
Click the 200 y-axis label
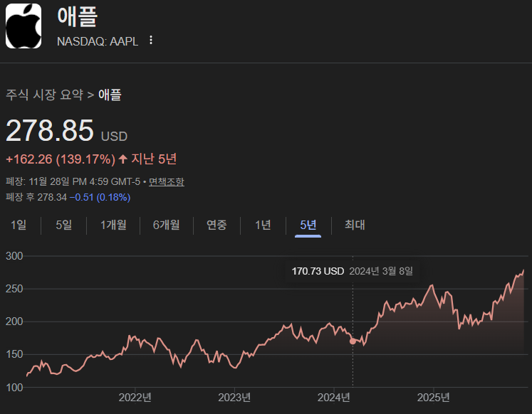(x=14, y=322)
